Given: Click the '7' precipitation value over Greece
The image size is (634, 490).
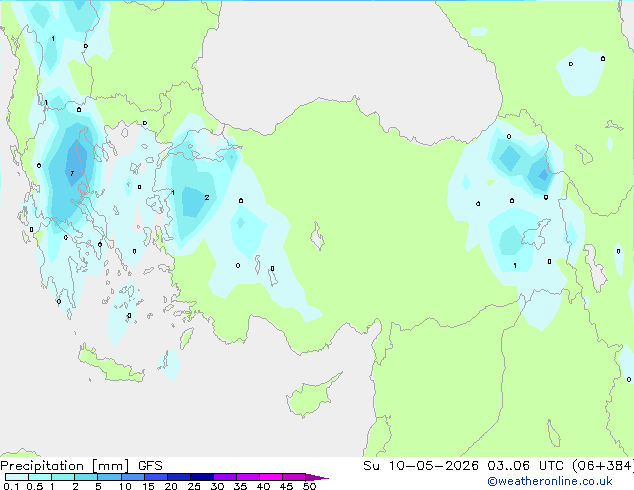Looking at the screenshot, I should (72, 173).
